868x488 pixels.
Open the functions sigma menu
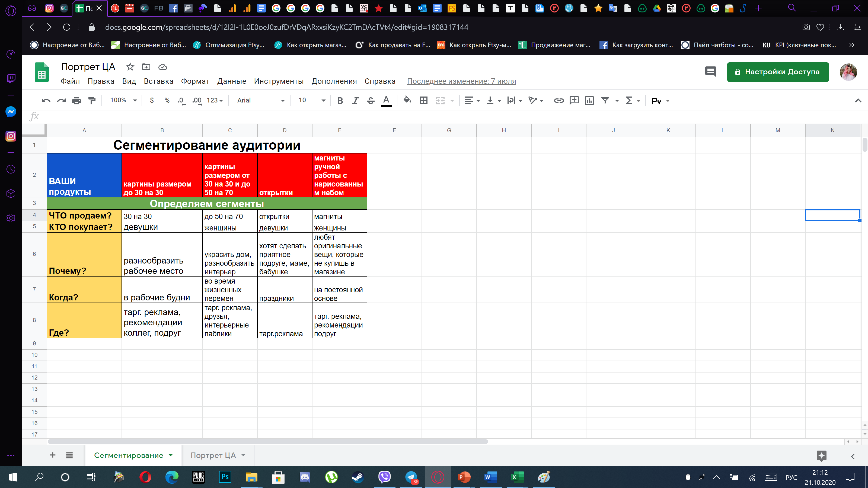[629, 100]
